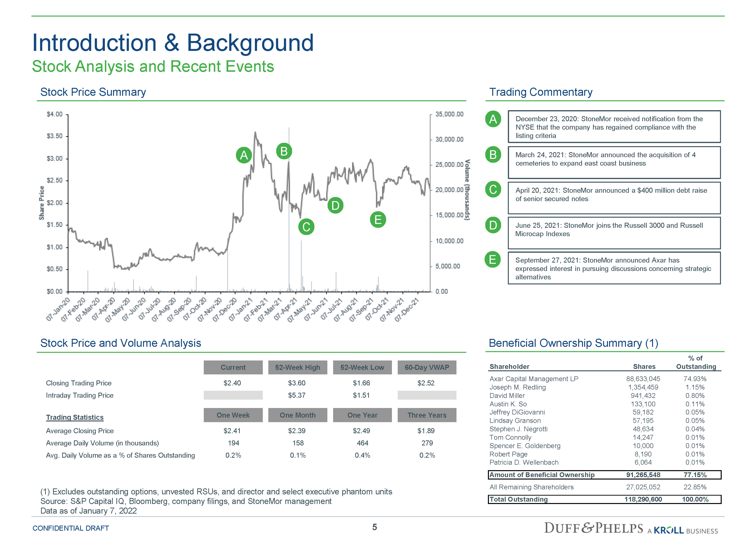The width and height of the screenshot is (756, 540).
Task: Click the E circle in Trading Commentary
Action: [492, 260]
